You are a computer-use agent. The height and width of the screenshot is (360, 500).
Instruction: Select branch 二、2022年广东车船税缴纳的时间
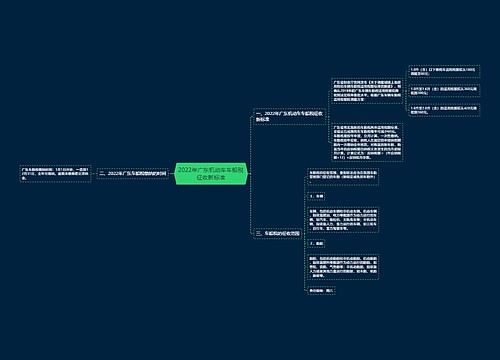(133, 174)
